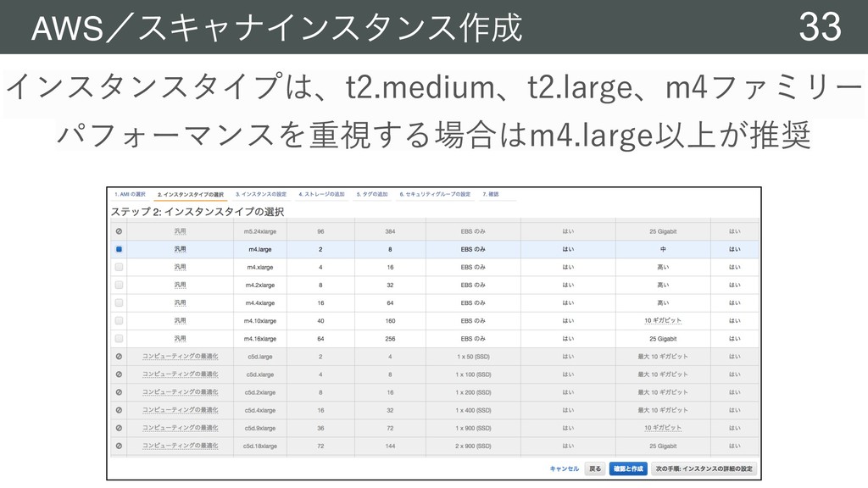The width and height of the screenshot is (868, 488).
Task: Jump to the 7. 確認 tab
Action: pos(491,194)
